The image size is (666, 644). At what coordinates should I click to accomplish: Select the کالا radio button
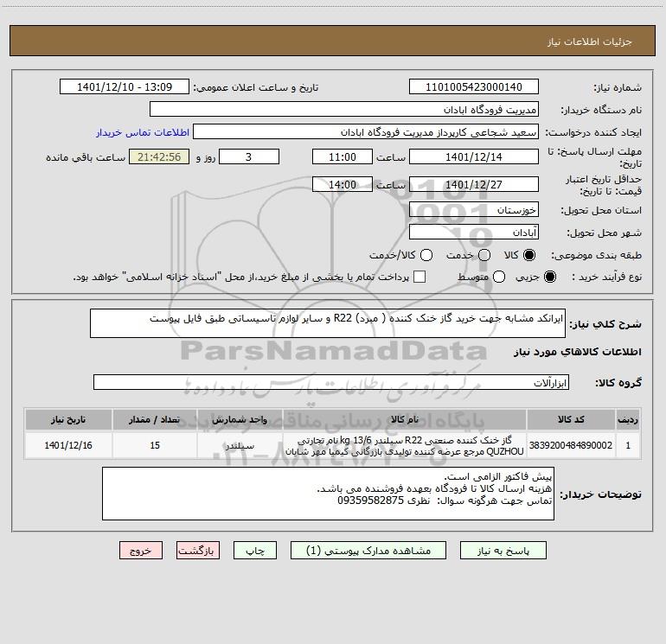tap(529, 255)
